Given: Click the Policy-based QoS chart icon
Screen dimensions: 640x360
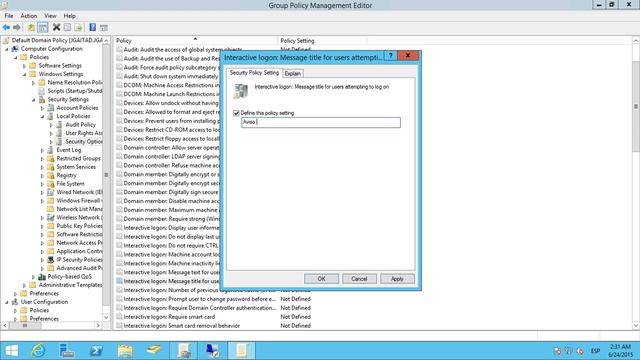Looking at the screenshot, I should point(42,277).
